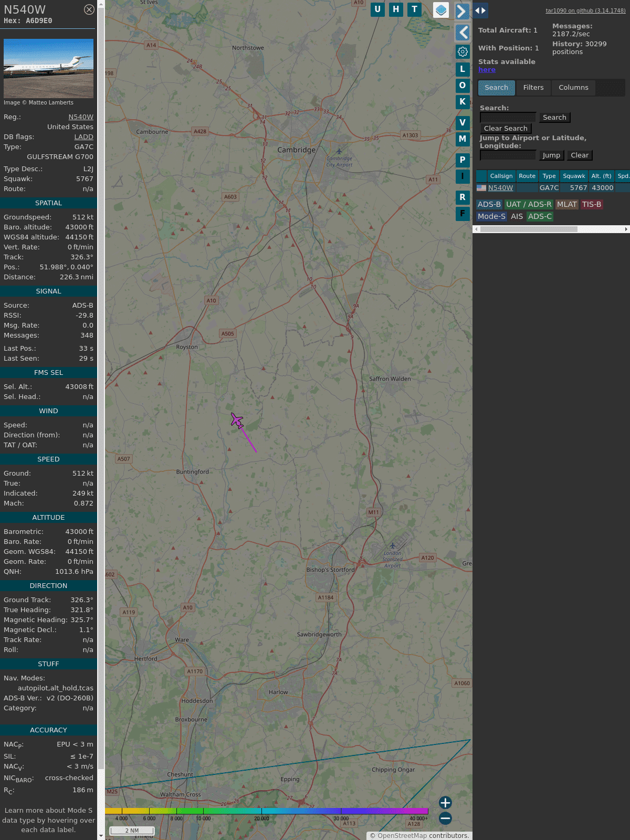Select the magenta aircraft icon on map

tap(237, 421)
